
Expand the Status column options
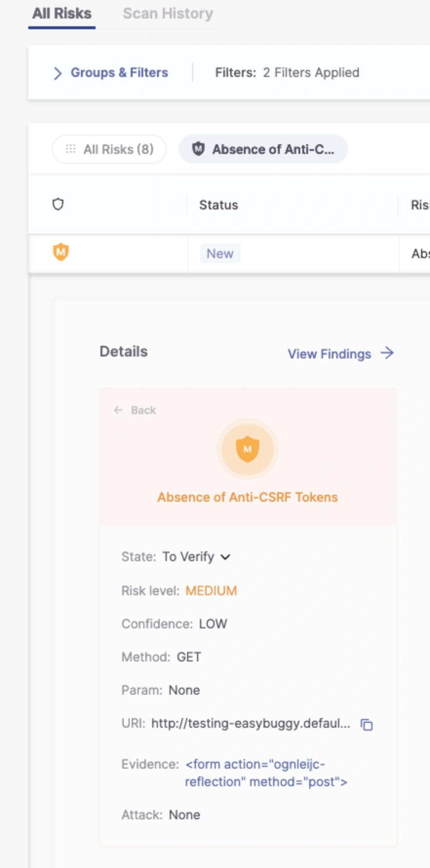pos(218,205)
